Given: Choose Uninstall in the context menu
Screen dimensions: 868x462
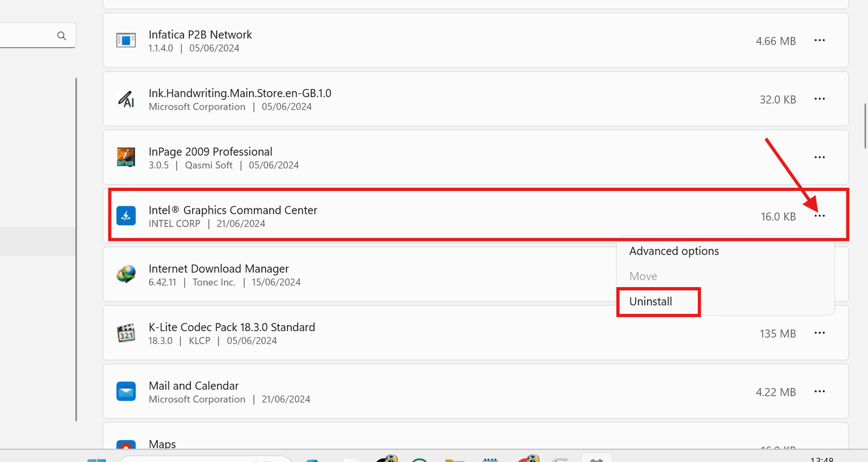Looking at the screenshot, I should pyautogui.click(x=650, y=301).
